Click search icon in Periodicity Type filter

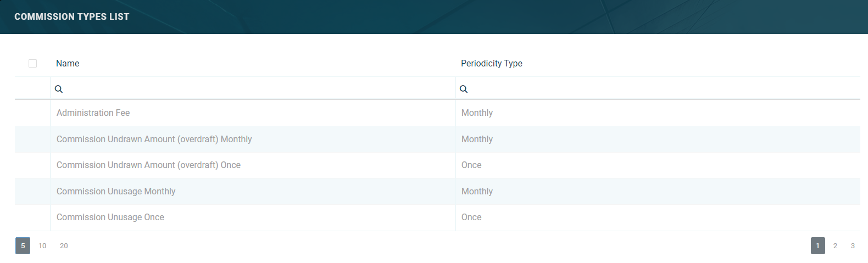click(464, 89)
